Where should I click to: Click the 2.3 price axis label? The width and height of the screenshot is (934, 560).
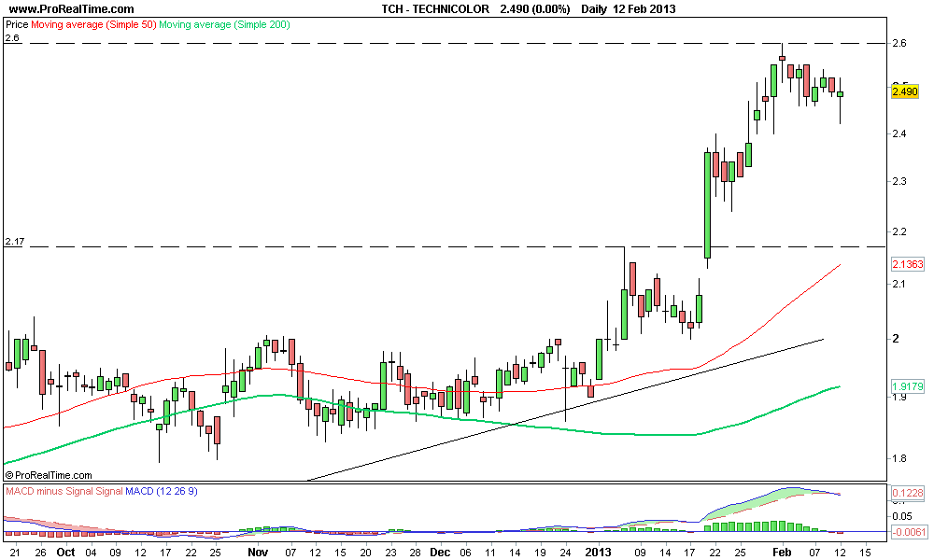pyautogui.click(x=899, y=181)
